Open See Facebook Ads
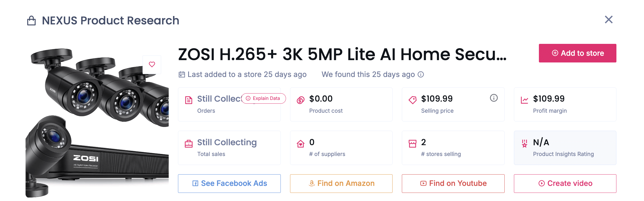The height and width of the screenshot is (201, 644). point(229,183)
